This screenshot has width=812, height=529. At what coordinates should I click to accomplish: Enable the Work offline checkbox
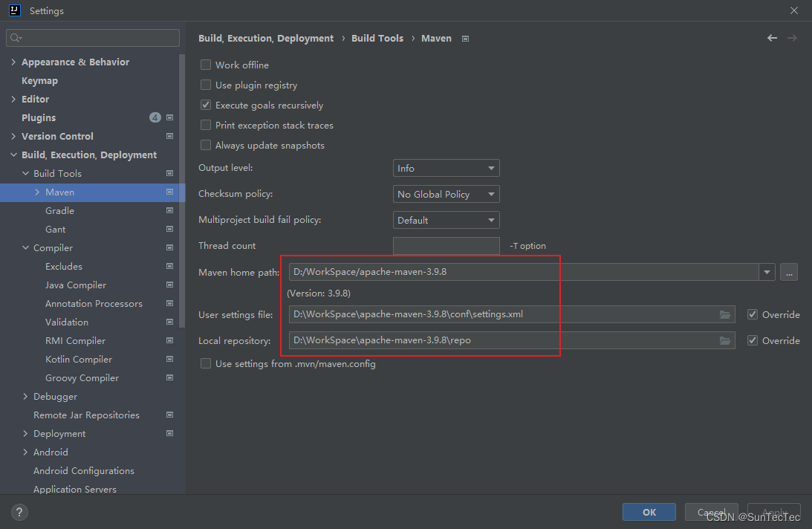pos(206,65)
